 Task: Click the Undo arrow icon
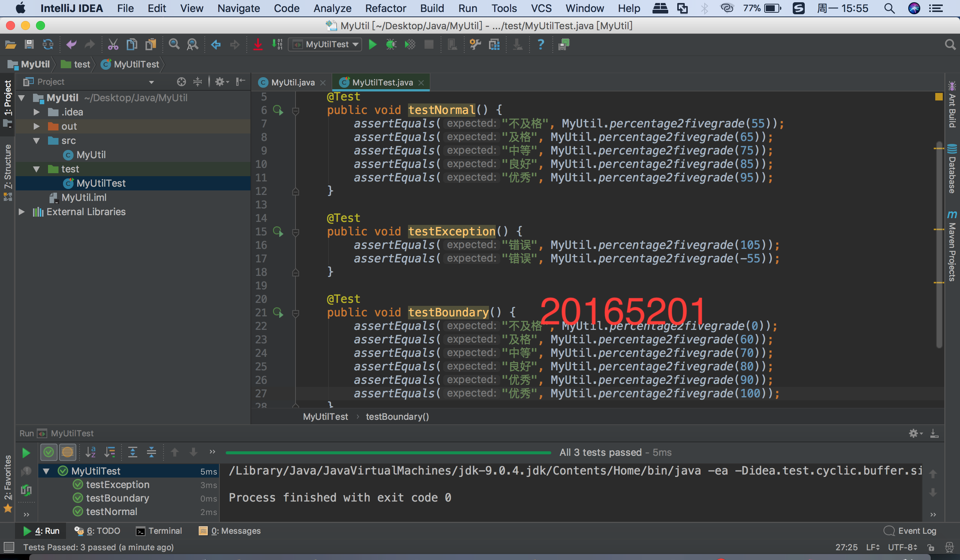(x=71, y=45)
